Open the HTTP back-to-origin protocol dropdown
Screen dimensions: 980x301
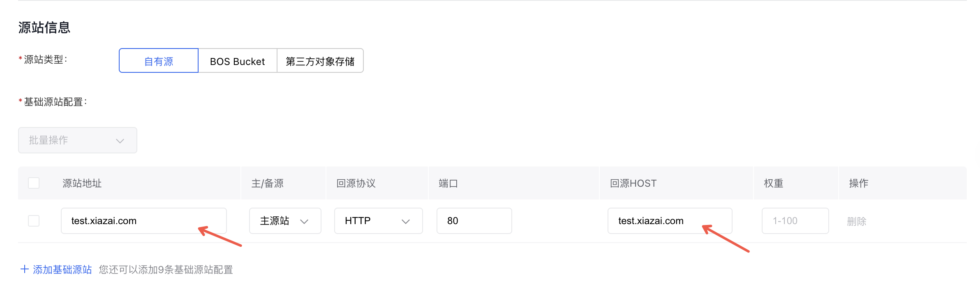[x=378, y=221]
